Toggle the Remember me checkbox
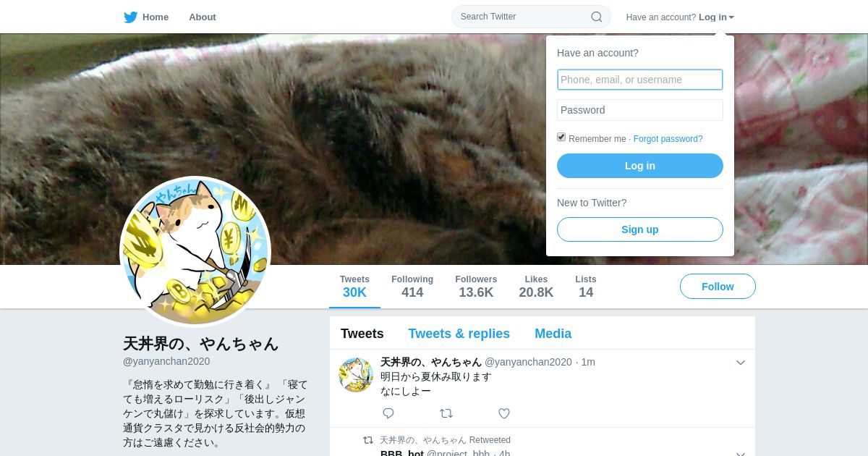The image size is (868, 456). click(561, 138)
